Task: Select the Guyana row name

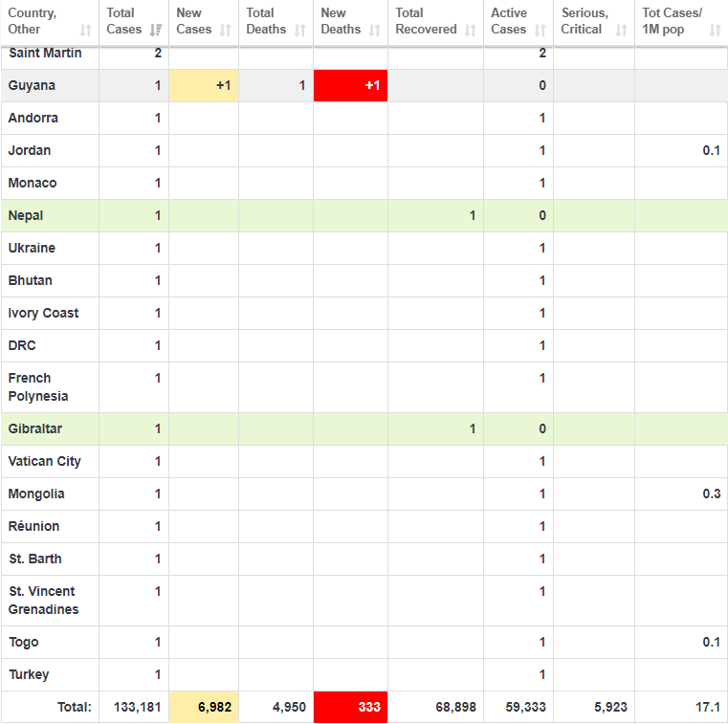Action: (x=32, y=86)
